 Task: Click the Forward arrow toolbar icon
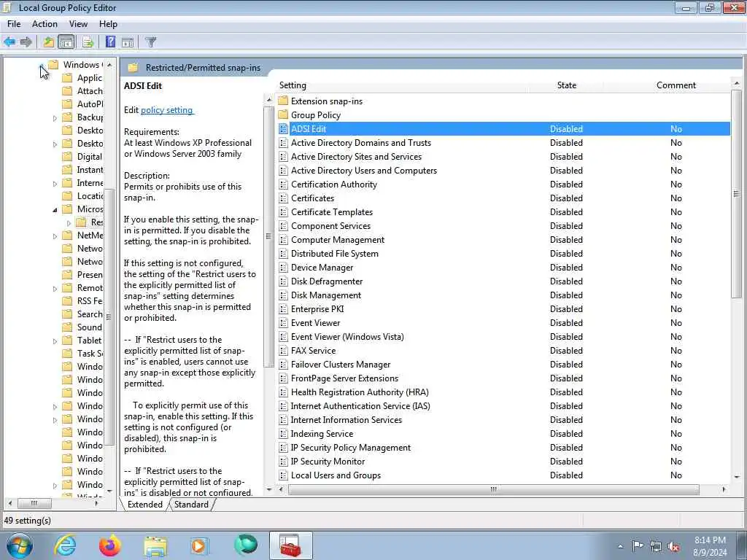point(26,42)
